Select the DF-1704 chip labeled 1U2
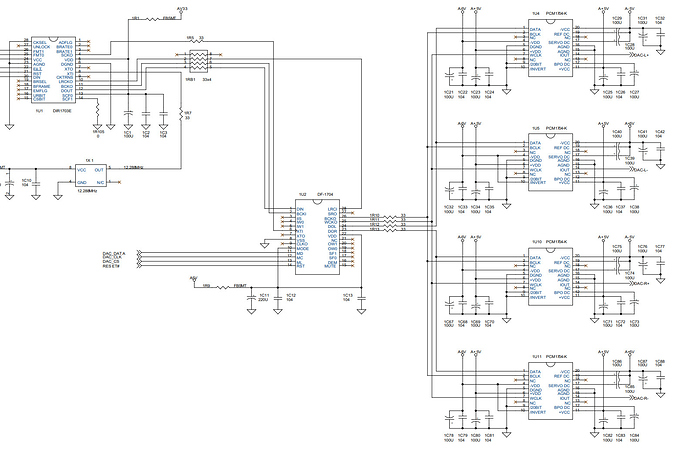Image resolution: width=690 pixels, height=455 pixels. click(317, 237)
